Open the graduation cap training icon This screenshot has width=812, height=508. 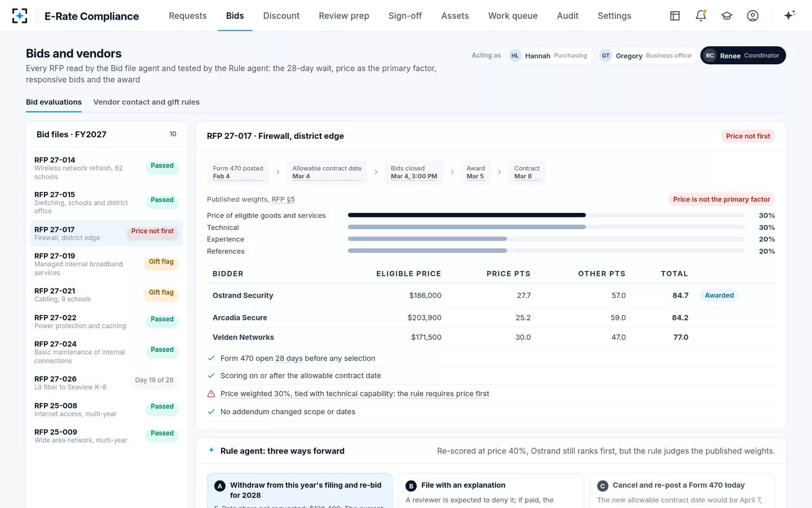click(727, 16)
